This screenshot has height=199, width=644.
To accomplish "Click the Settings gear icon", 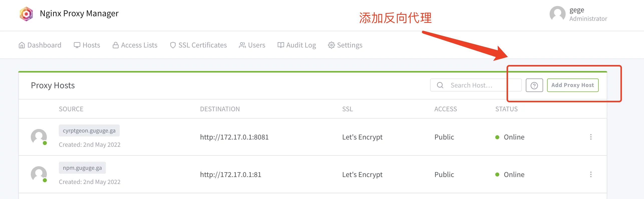I will pos(332,45).
